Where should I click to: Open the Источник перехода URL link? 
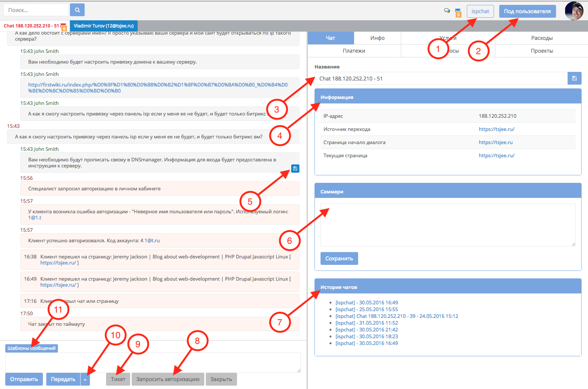click(497, 129)
